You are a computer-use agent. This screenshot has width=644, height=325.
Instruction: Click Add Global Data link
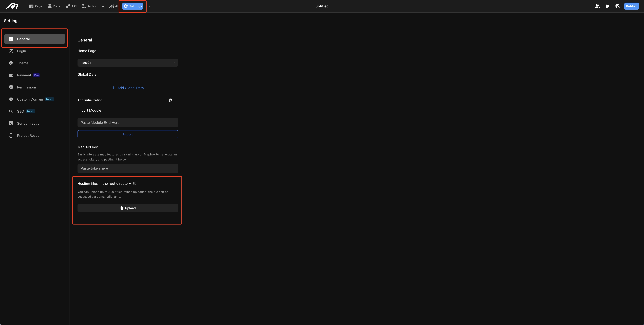point(128,88)
